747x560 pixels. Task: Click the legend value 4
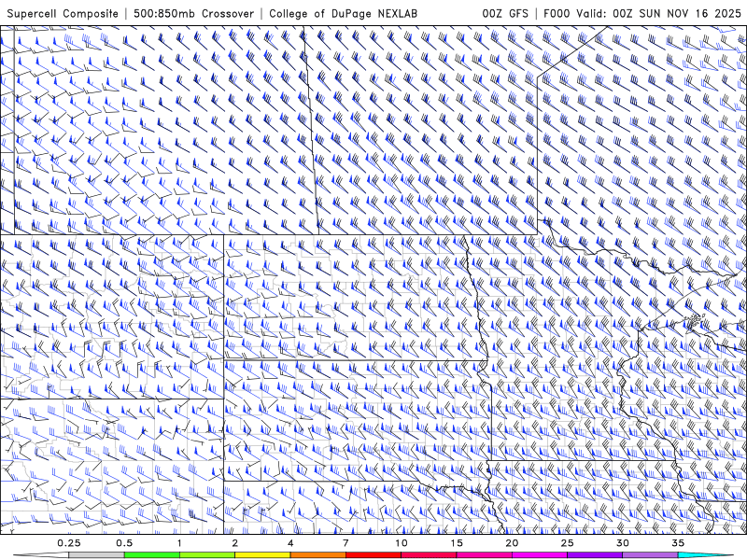coord(290,543)
